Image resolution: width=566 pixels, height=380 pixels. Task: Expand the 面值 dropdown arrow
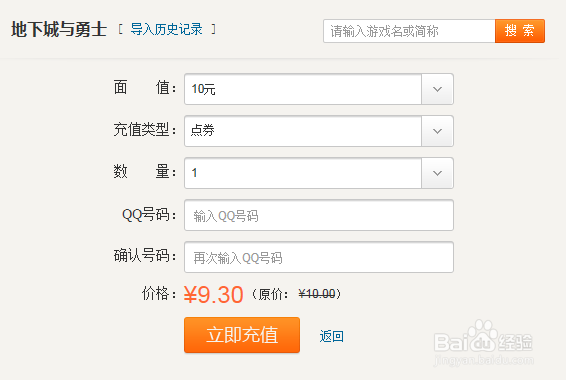click(437, 89)
